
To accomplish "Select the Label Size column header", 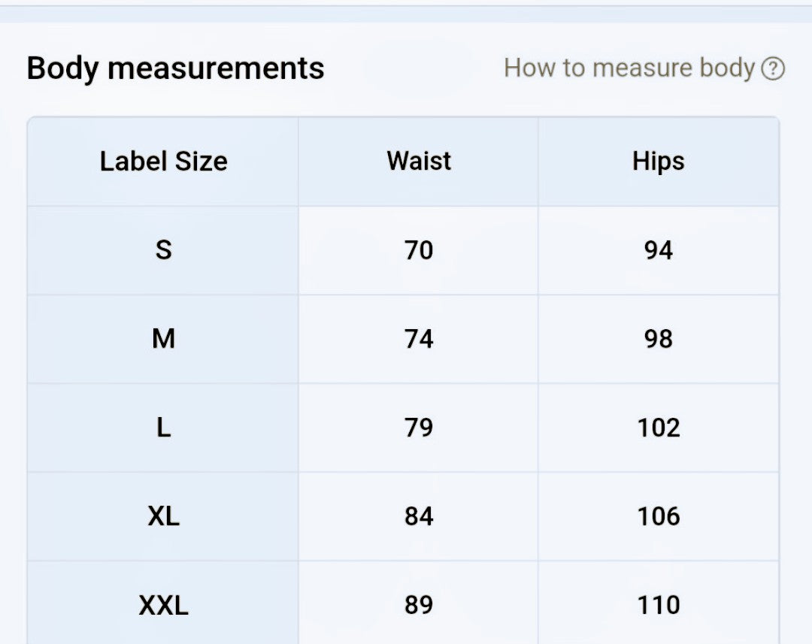I will click(163, 162).
